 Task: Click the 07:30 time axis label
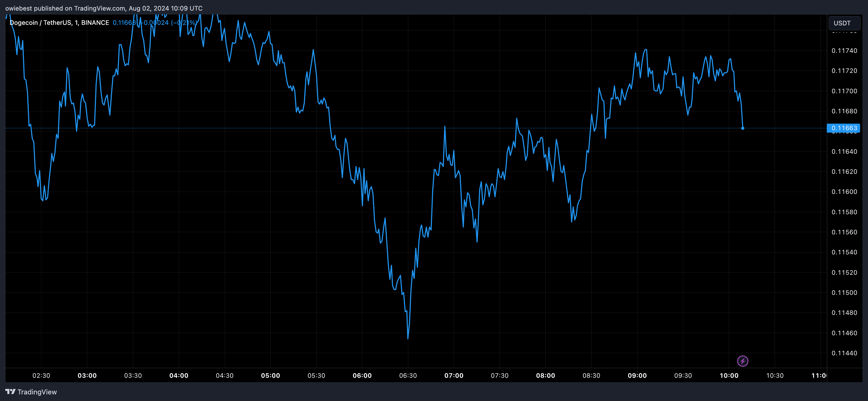(x=499, y=375)
